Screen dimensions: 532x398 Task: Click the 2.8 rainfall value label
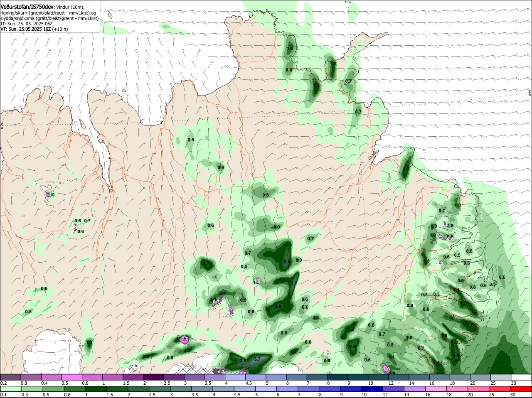[243, 361]
